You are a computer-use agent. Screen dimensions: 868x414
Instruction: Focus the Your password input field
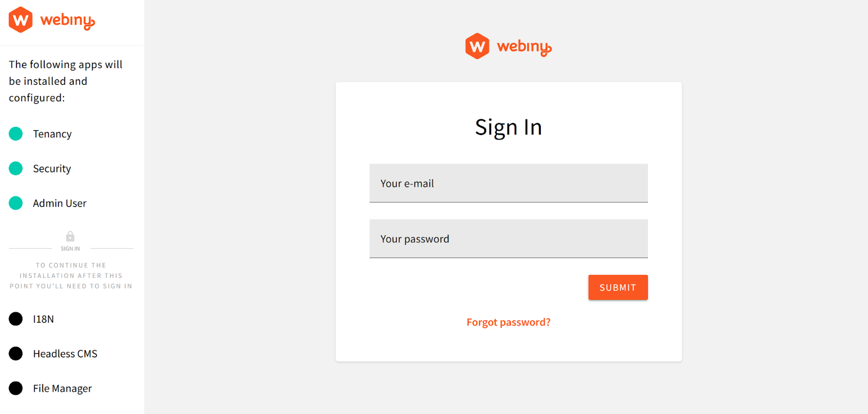(x=508, y=239)
